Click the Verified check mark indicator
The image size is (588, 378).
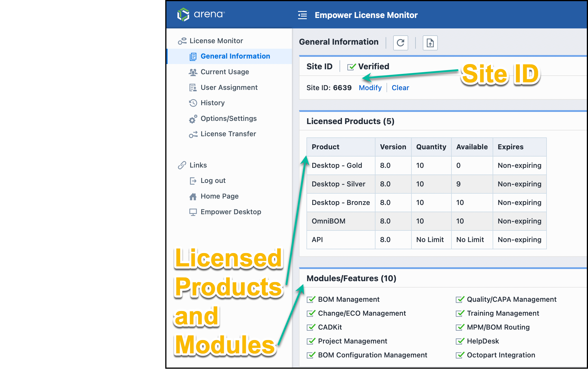351,67
